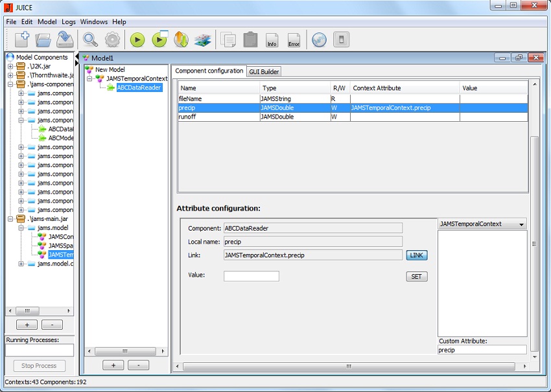
Task: Click the layered map icon in the toolbar
Action: tap(203, 40)
